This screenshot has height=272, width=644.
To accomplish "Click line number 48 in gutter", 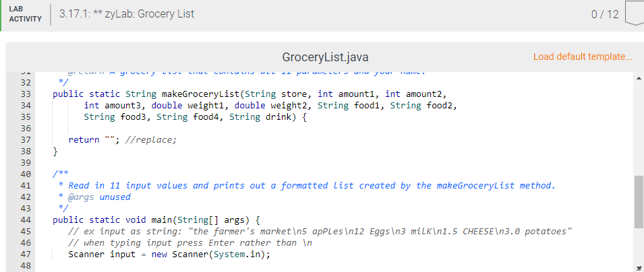I will (x=26, y=265).
